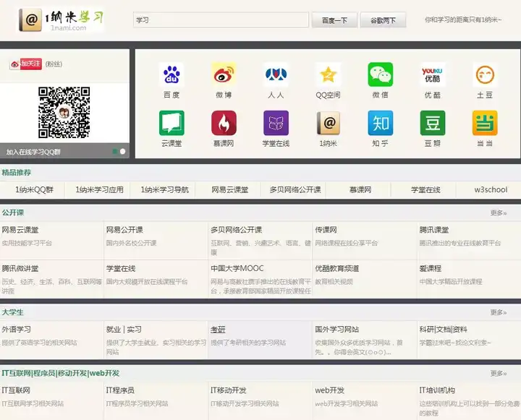The image size is (521, 420).
Task: Open the 爱课程 link
Action: coord(431,269)
